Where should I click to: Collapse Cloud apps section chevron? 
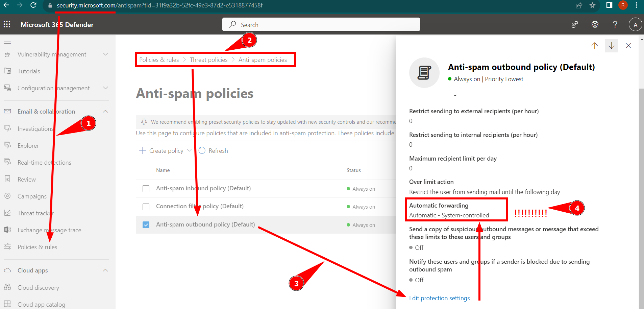105,270
